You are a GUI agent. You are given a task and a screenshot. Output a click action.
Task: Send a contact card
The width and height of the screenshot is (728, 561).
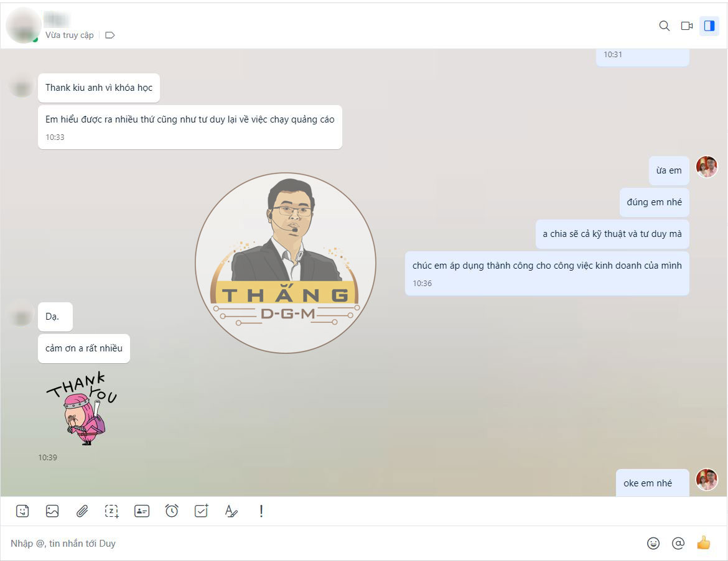[142, 511]
